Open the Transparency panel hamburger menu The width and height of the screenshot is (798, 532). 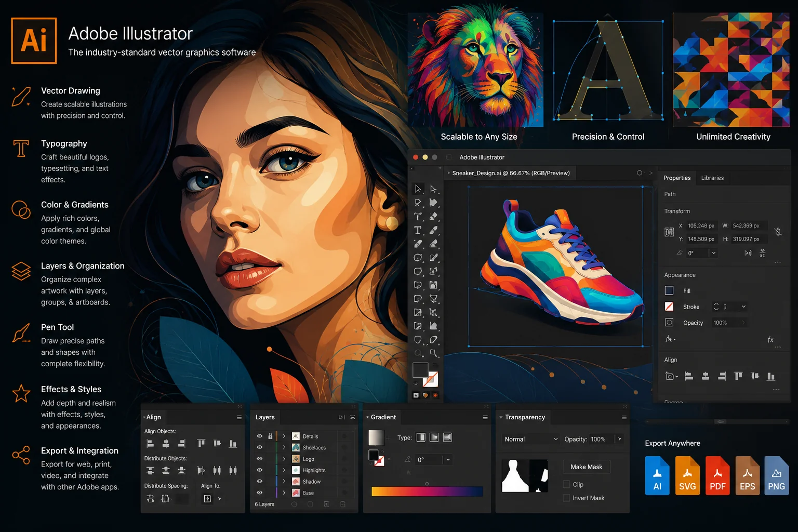coord(624,417)
